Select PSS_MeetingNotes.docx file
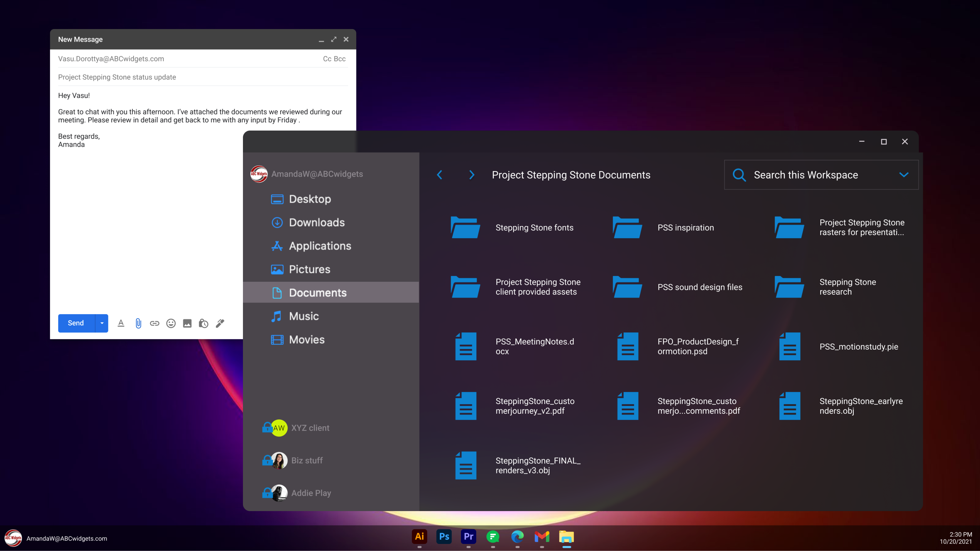Viewport: 980px width, 551px height. click(515, 346)
